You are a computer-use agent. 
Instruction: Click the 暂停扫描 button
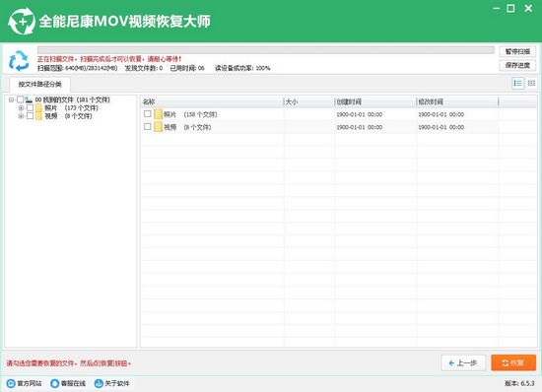click(517, 52)
